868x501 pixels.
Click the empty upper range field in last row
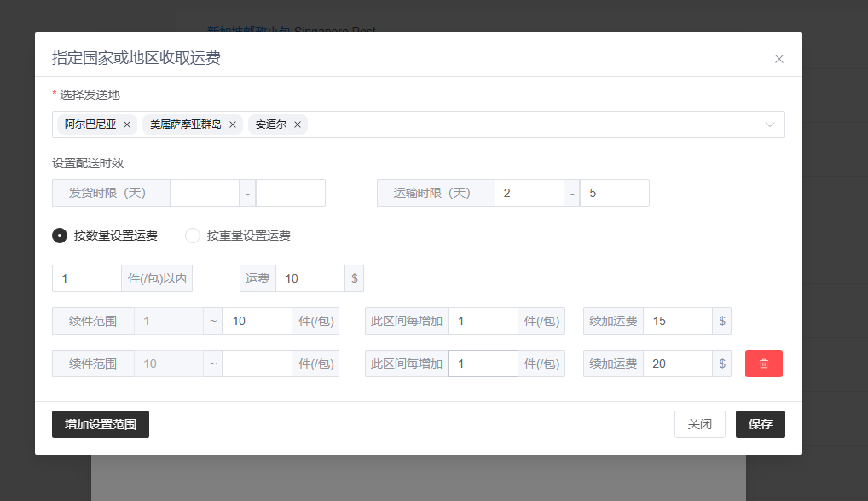coord(257,364)
